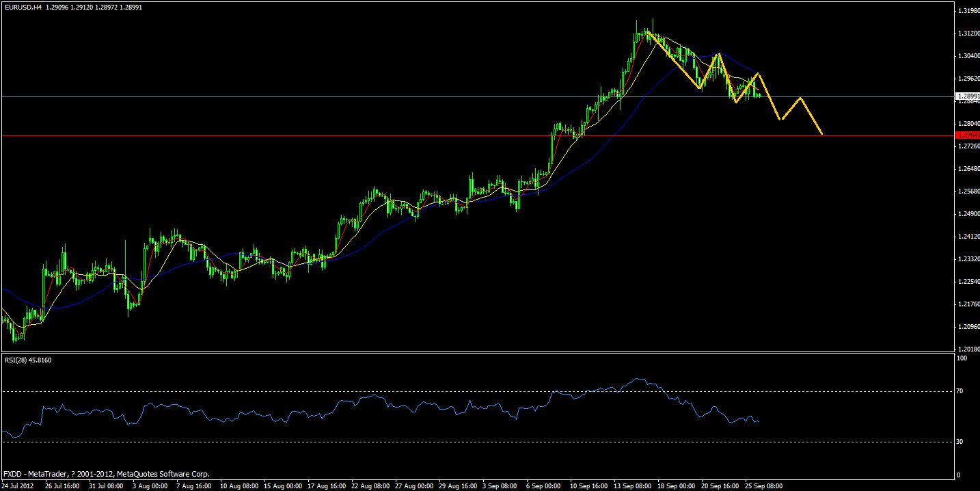The width and height of the screenshot is (980, 491).
Task: Click the red 1.27647 price tag on axis
Action: 966,136
